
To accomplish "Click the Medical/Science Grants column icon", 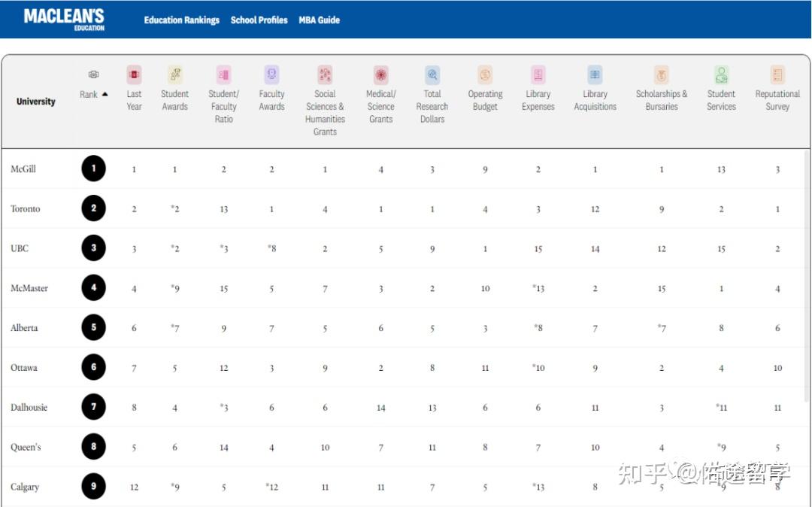I will (x=380, y=74).
